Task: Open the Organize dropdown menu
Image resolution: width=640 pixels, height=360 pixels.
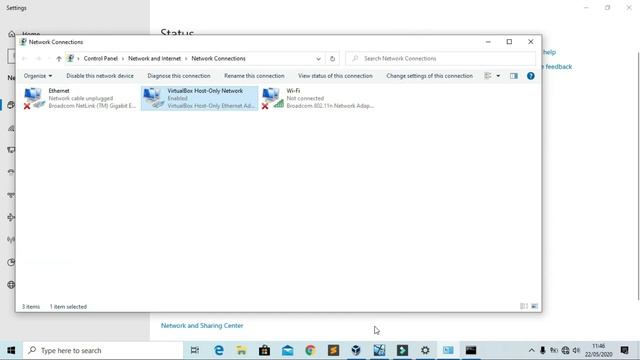Action: [38, 76]
